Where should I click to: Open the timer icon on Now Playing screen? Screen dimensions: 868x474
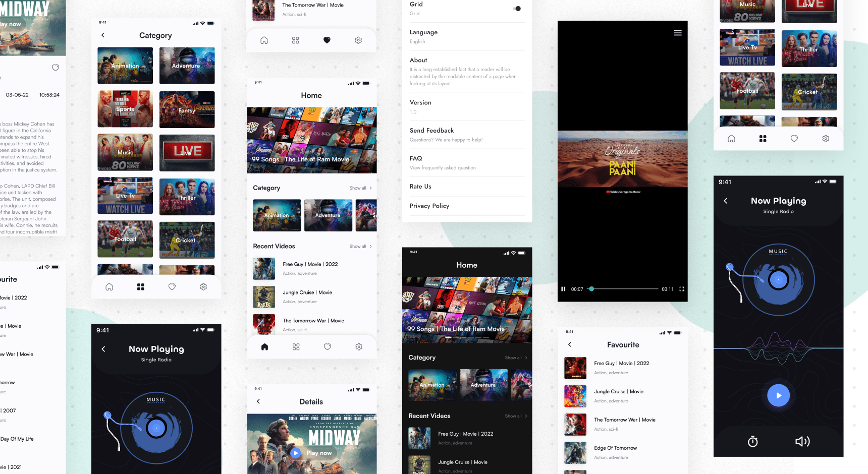coord(752,442)
